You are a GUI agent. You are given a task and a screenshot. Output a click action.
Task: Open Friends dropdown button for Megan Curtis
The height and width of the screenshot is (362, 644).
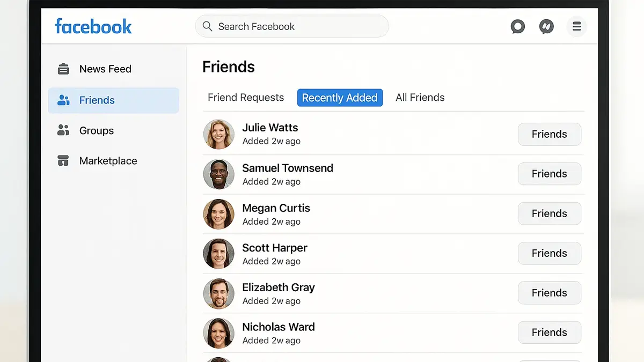coord(549,213)
